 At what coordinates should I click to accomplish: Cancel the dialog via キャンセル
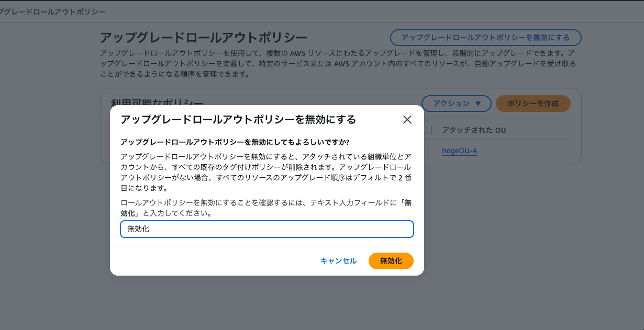point(339,260)
